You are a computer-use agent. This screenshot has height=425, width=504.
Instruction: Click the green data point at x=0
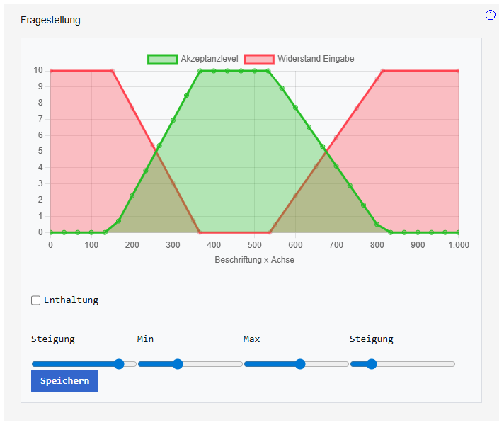click(x=50, y=232)
